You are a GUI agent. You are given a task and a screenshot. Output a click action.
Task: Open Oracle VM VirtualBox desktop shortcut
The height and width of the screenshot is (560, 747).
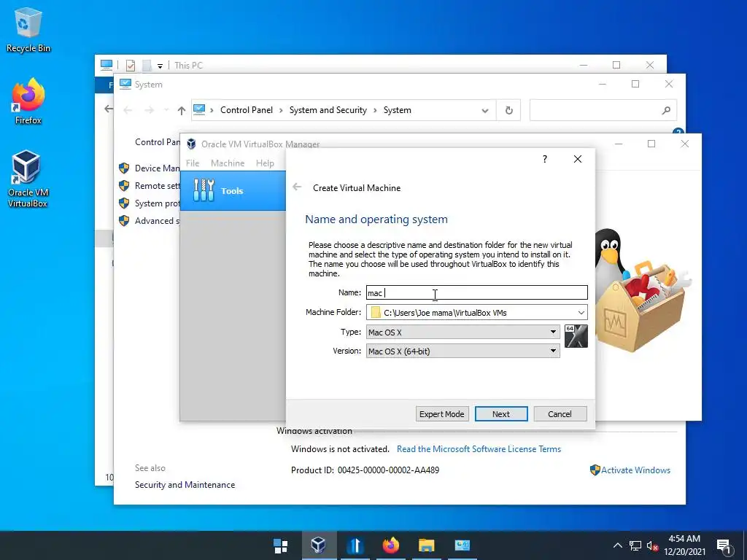[28, 179]
